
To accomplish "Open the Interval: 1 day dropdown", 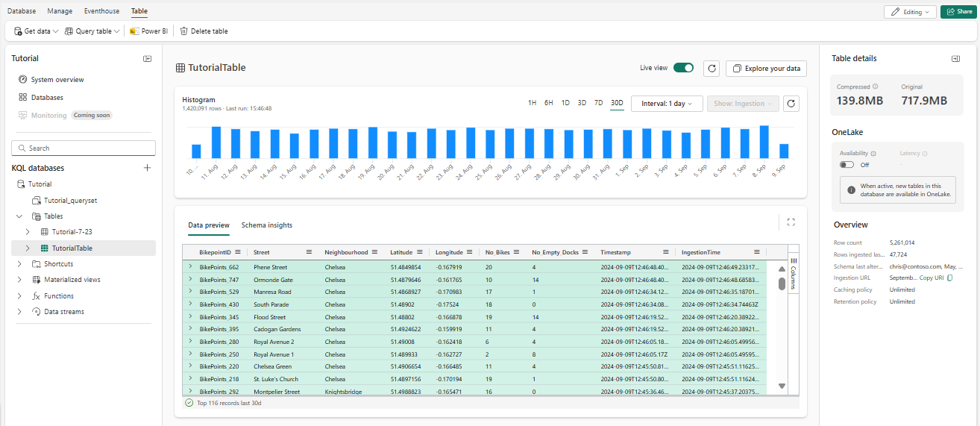I will click(x=666, y=104).
